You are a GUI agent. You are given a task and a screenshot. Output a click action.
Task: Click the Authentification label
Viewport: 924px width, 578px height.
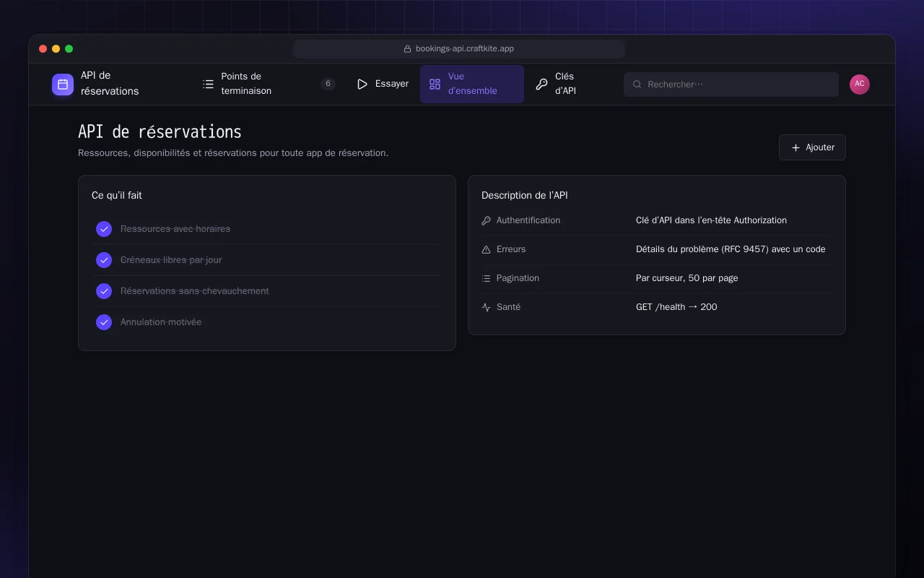click(528, 220)
